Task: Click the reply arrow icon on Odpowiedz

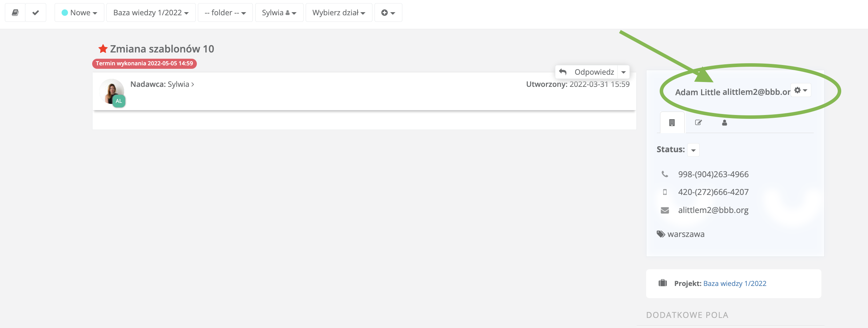Action: pyautogui.click(x=563, y=72)
